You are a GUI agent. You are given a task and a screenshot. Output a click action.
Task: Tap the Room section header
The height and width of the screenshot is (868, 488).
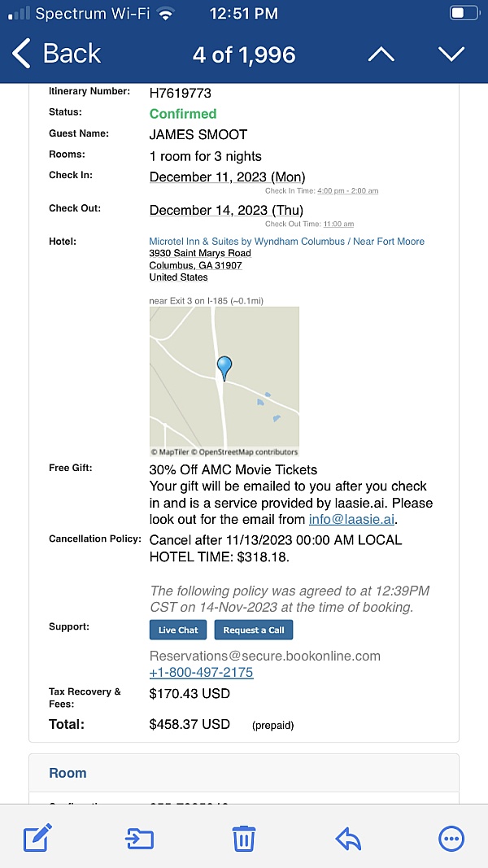(x=68, y=773)
